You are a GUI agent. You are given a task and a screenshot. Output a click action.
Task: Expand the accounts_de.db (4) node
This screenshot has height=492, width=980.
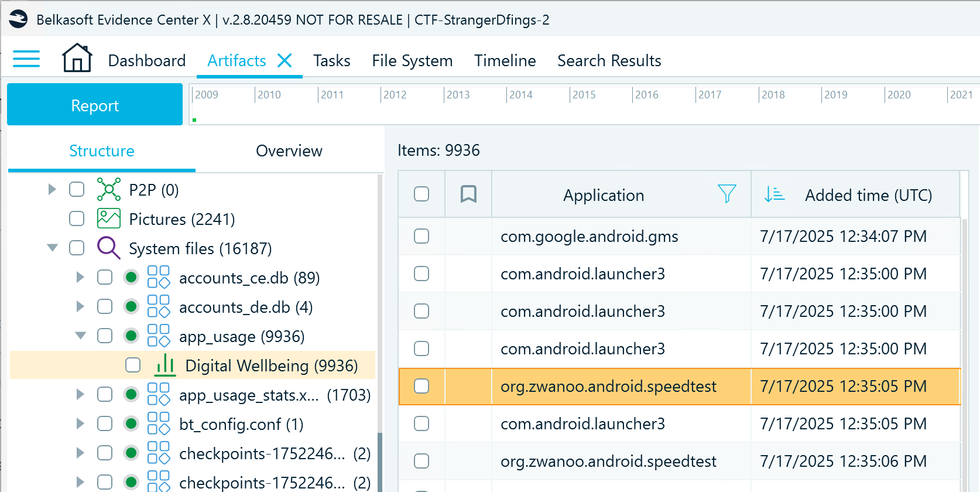(80, 306)
